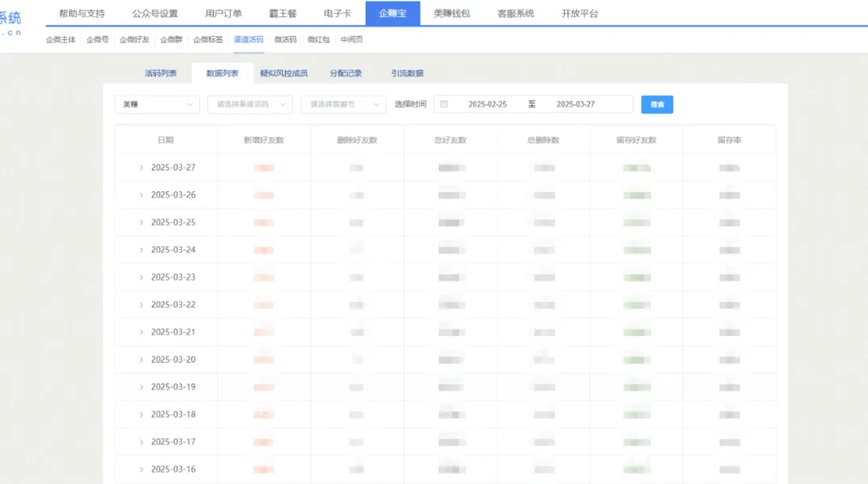Click the 留存率 column header
The image size is (868, 484).
click(729, 140)
